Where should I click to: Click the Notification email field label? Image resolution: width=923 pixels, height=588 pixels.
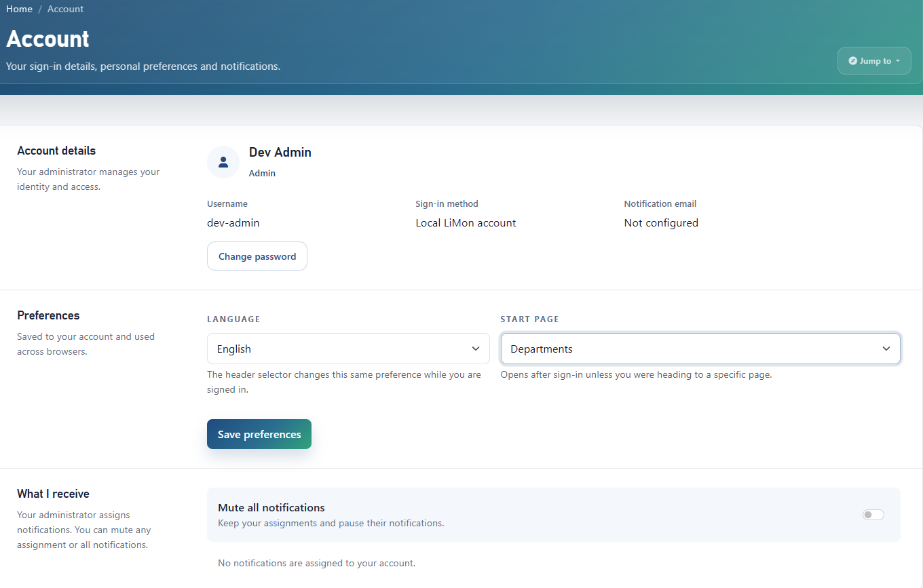[x=660, y=203]
